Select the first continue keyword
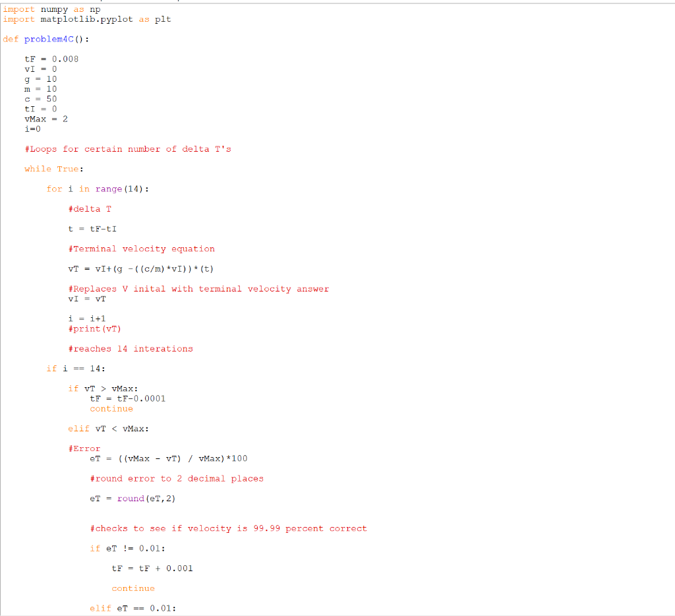The width and height of the screenshot is (675, 616). 111,408
